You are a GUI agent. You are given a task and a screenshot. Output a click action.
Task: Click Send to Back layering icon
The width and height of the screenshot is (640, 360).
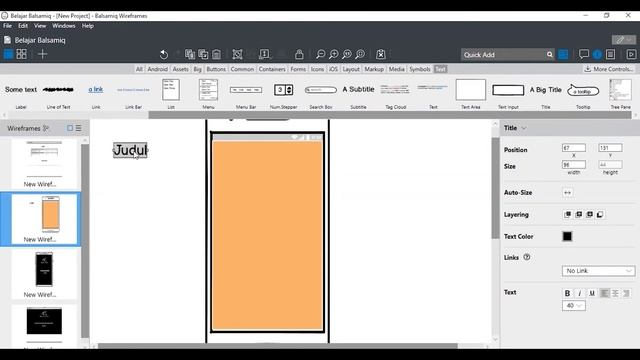[x=600, y=215]
